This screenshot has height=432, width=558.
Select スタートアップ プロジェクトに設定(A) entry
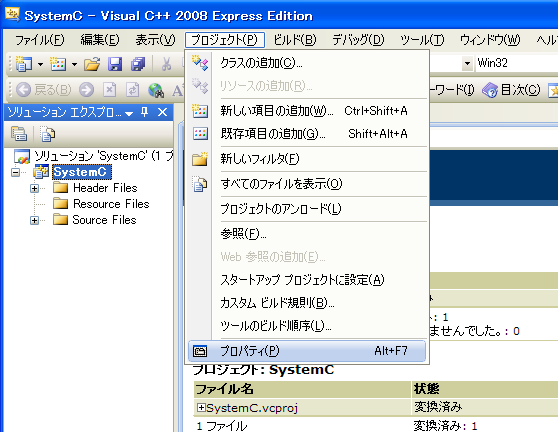[307, 280]
